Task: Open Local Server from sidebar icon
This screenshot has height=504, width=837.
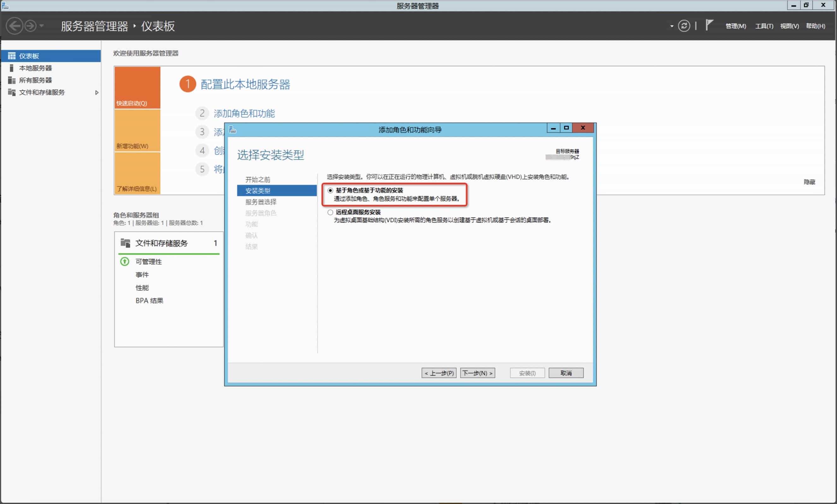Action: (12, 68)
